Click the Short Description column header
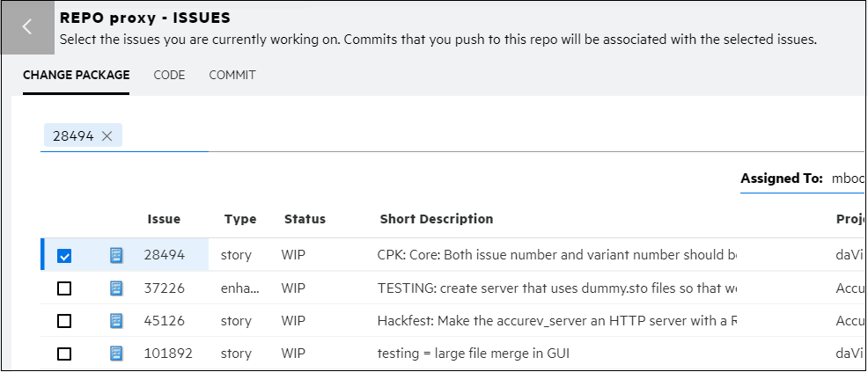 436,219
